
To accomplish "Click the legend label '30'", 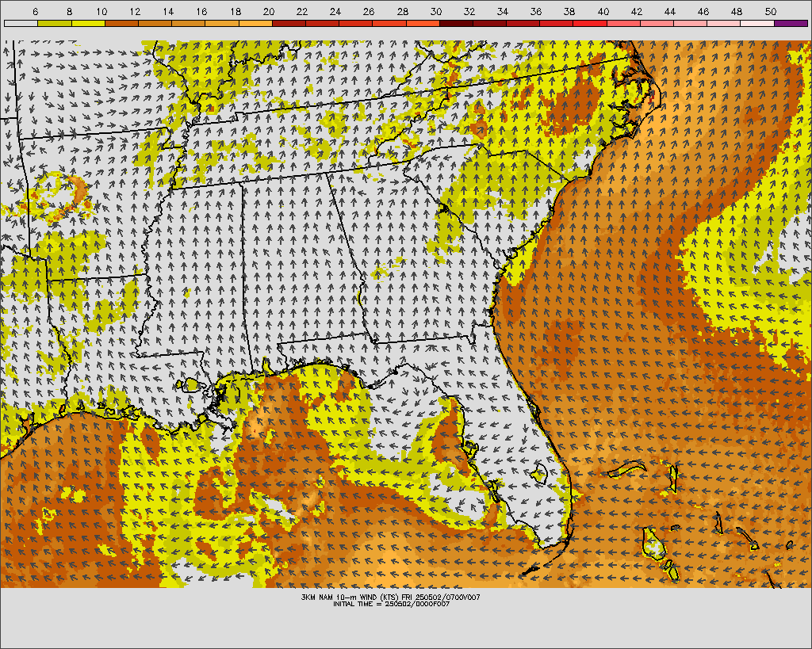I will click(x=435, y=11).
